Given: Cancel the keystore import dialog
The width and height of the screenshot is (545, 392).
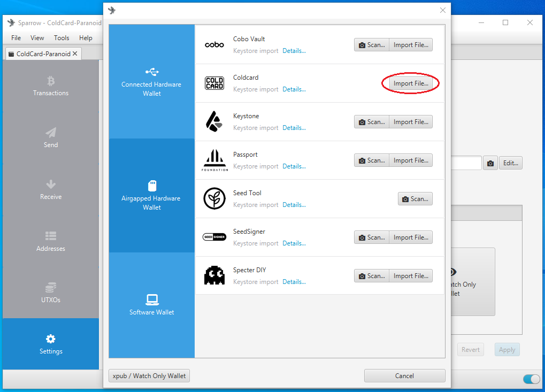Looking at the screenshot, I should click(x=404, y=375).
